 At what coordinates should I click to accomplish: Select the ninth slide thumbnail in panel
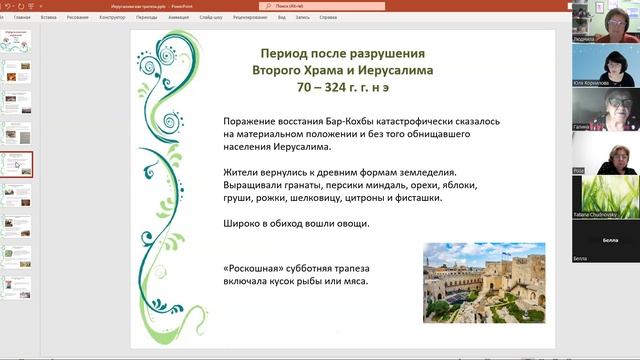[16, 288]
